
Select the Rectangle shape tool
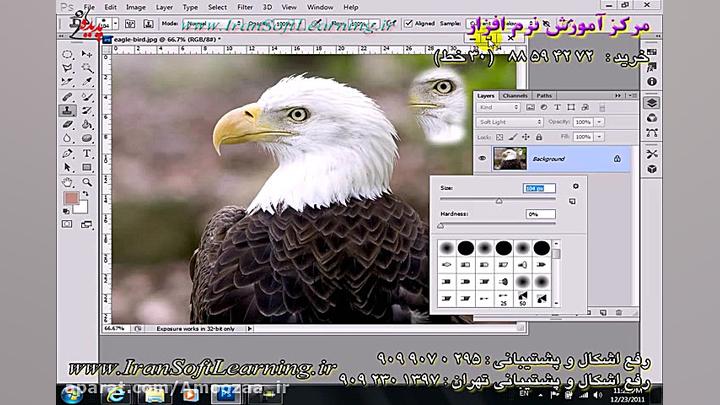[86, 168]
